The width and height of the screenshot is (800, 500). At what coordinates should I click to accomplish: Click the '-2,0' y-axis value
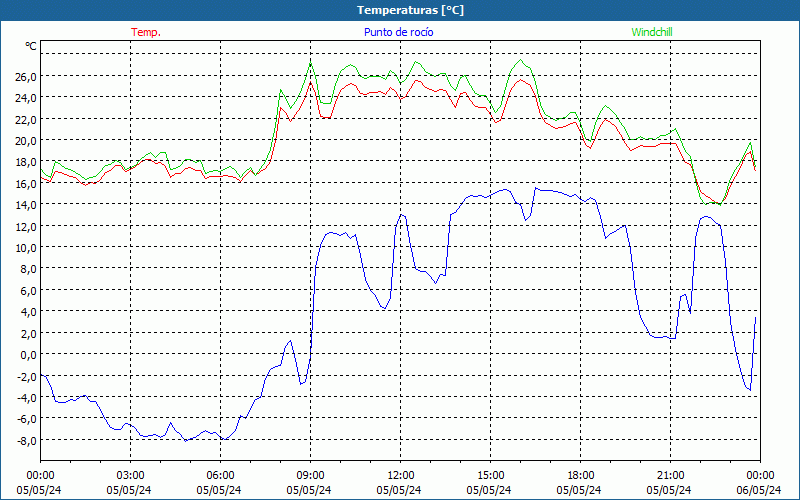point(27,376)
